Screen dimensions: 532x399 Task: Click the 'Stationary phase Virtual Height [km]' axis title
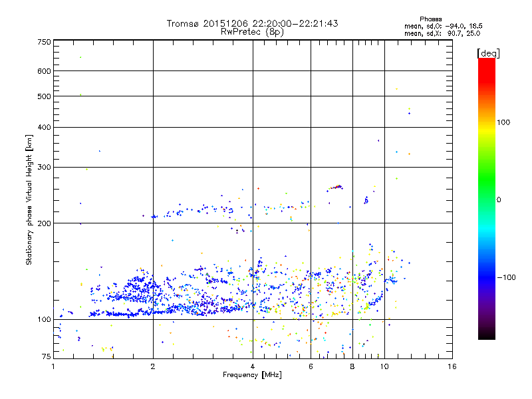[x=29, y=200]
